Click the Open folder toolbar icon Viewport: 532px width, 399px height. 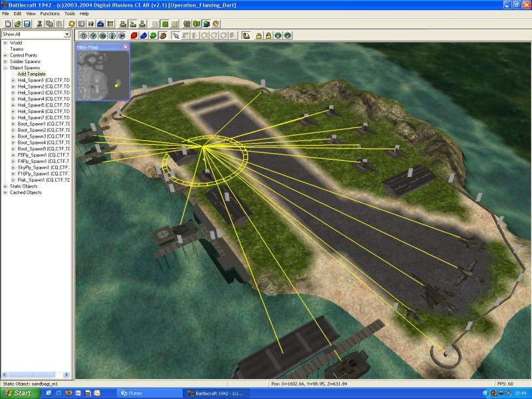click(x=17, y=24)
